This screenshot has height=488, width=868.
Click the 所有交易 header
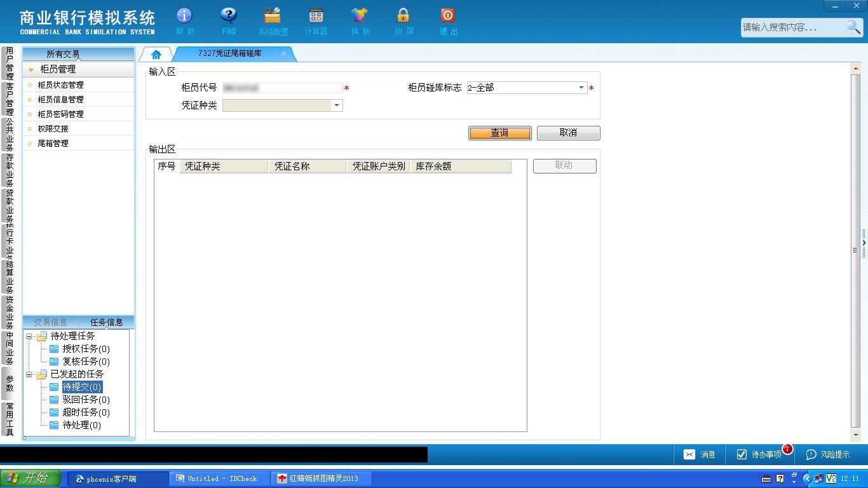pos(79,54)
